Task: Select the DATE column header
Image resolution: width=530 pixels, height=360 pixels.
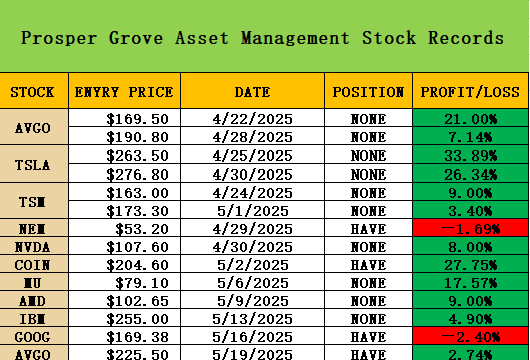Action: pyautogui.click(x=252, y=91)
